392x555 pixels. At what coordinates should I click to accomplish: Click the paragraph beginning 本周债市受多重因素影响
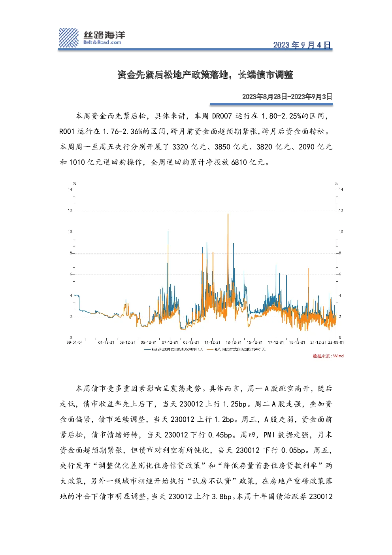tap(196, 442)
